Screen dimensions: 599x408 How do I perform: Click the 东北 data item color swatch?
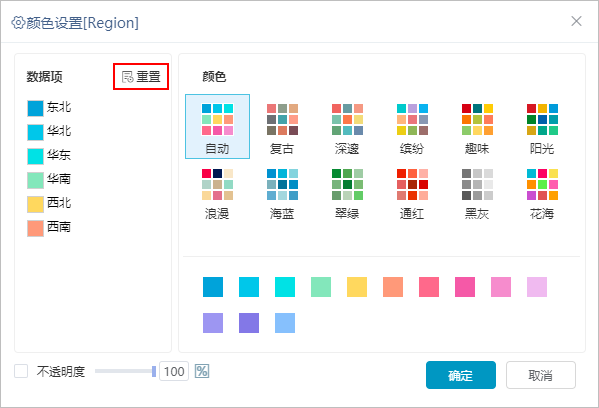(35, 108)
